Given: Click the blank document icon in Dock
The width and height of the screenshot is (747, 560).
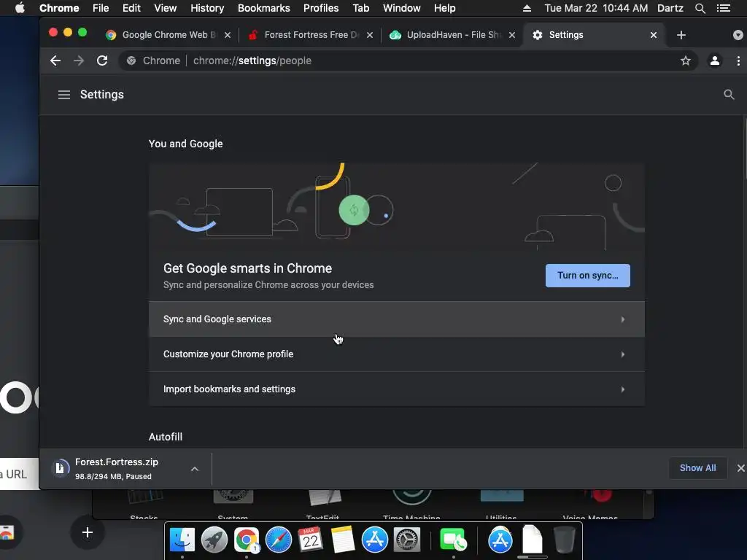Looking at the screenshot, I should point(532,539).
